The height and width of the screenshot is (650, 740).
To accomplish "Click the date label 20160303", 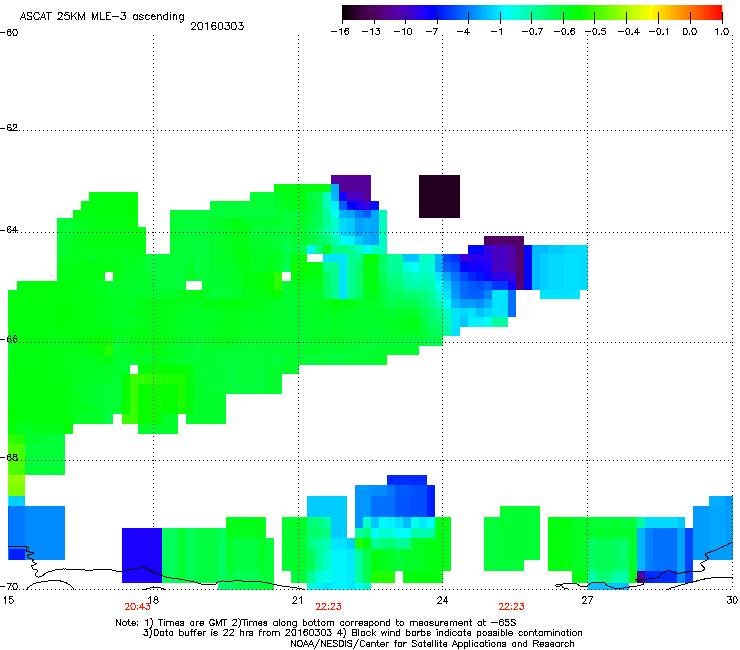I will pyautogui.click(x=217, y=26).
